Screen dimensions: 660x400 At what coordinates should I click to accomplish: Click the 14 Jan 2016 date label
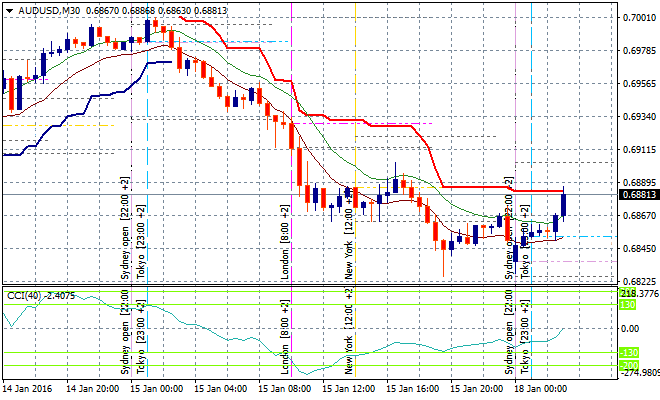click(x=27, y=388)
